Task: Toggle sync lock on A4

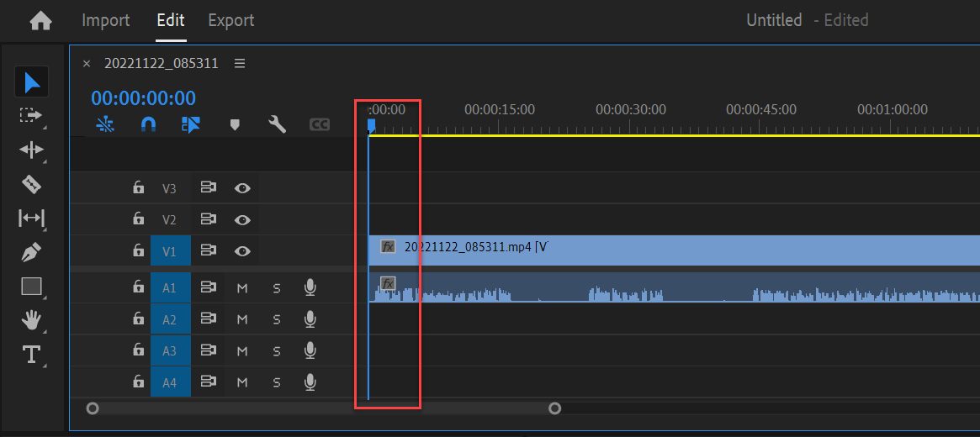Action: (208, 382)
